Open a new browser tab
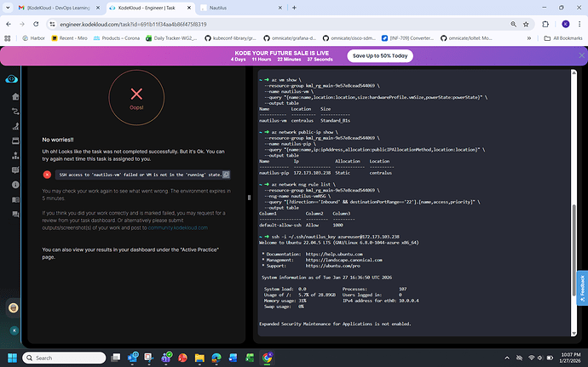 point(294,8)
